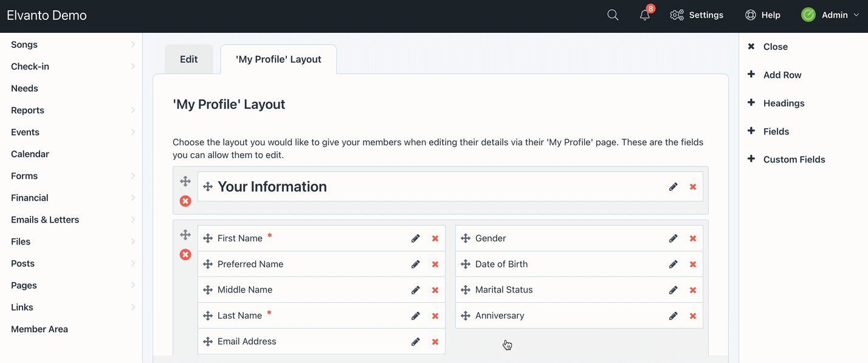
Task: Remove the First Name field
Action: click(x=435, y=238)
